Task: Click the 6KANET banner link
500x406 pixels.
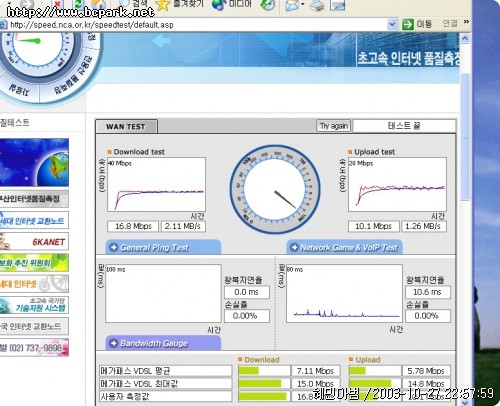Action: pos(34,242)
